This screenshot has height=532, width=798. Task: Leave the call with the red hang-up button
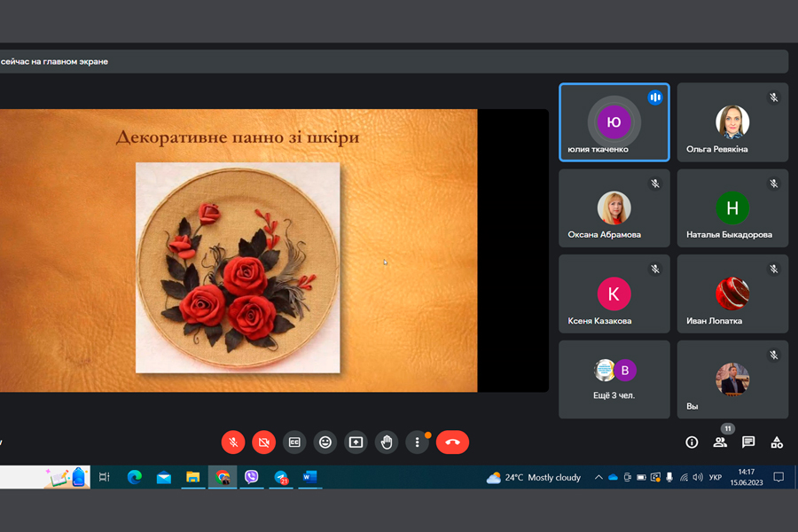click(452, 442)
